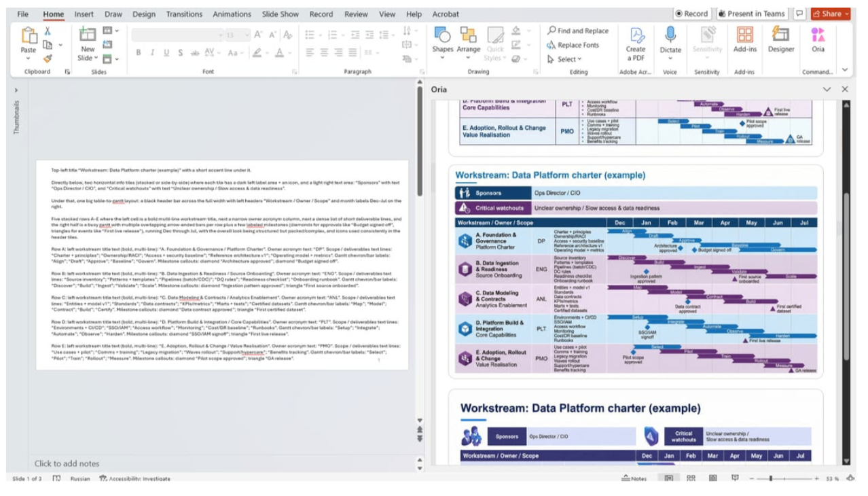This screenshot has height=496, width=868.
Task: Open the Arrange dropdown menu
Action: click(x=468, y=41)
